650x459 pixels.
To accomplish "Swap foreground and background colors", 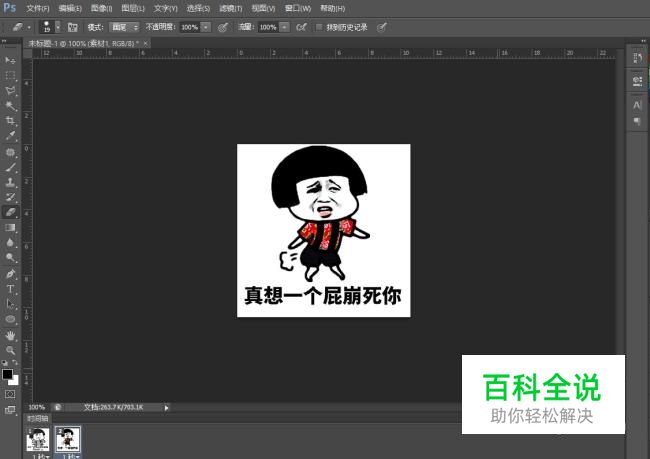I will (15, 362).
